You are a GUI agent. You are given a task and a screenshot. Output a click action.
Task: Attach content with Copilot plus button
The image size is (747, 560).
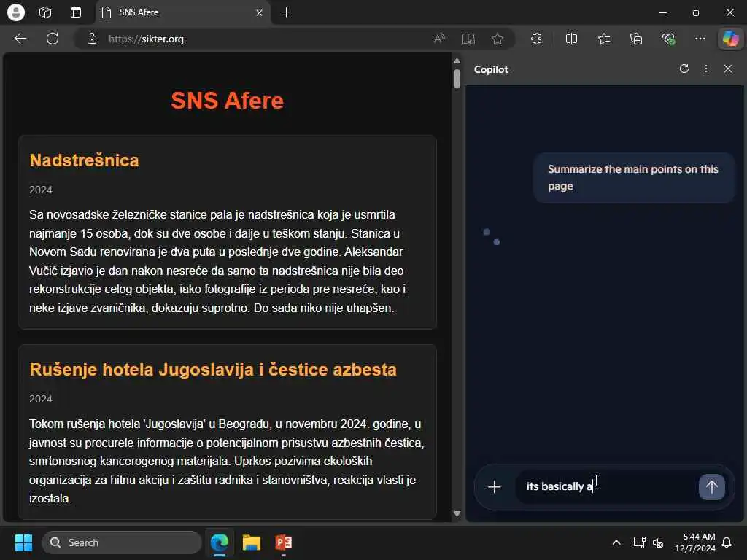(495, 486)
